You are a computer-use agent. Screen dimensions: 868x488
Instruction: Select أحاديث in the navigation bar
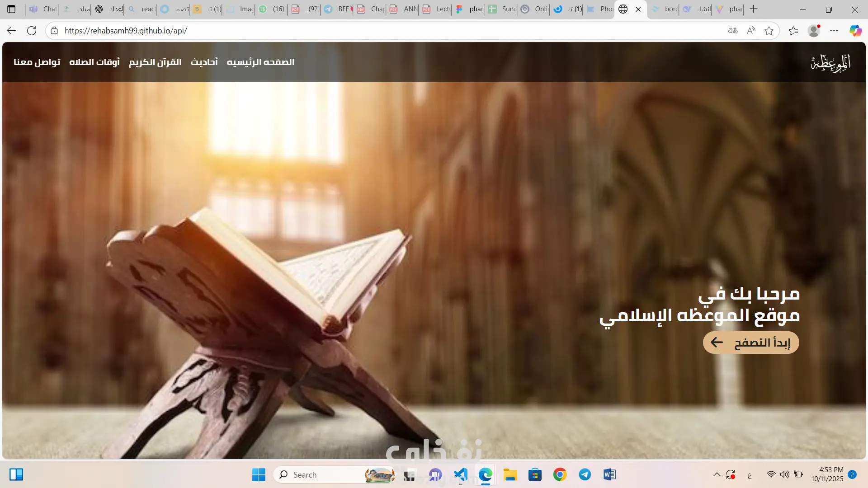coord(204,62)
